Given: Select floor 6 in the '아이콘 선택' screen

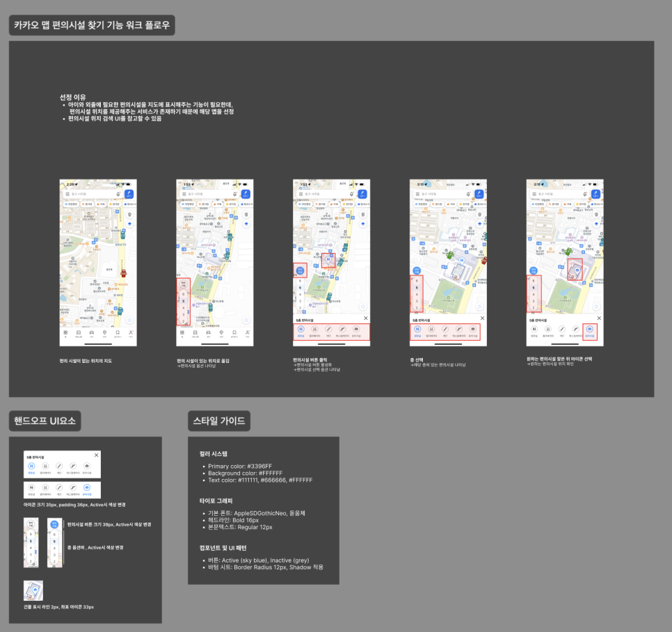Looking at the screenshot, I should [534, 281].
